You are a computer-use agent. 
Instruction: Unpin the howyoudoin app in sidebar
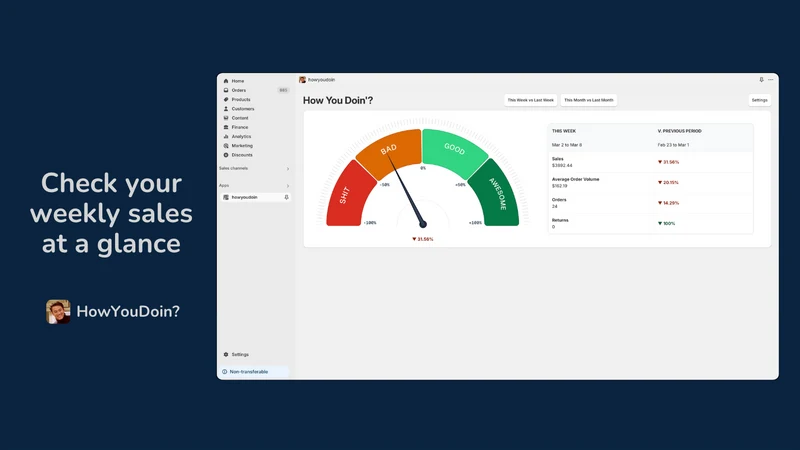286,197
